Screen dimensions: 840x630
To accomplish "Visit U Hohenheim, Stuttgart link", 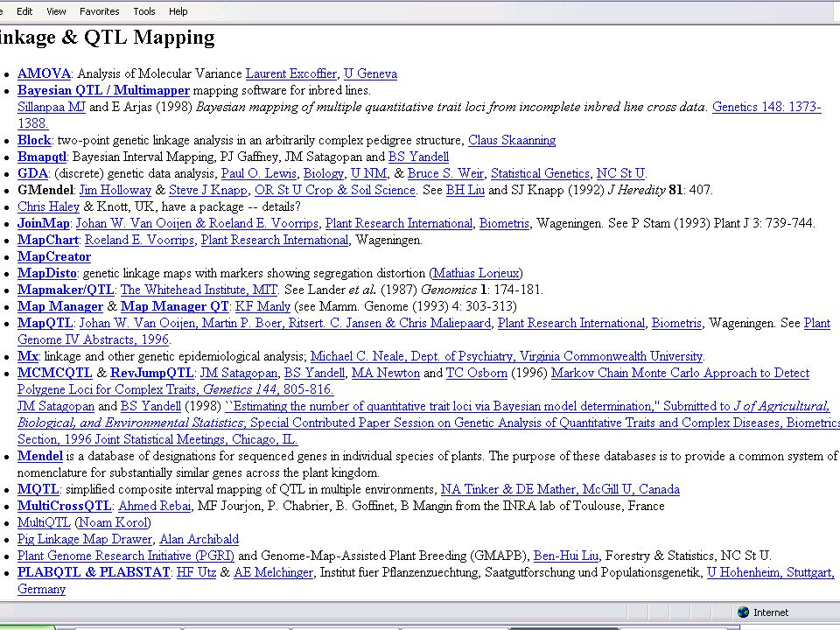I will pos(770,572).
